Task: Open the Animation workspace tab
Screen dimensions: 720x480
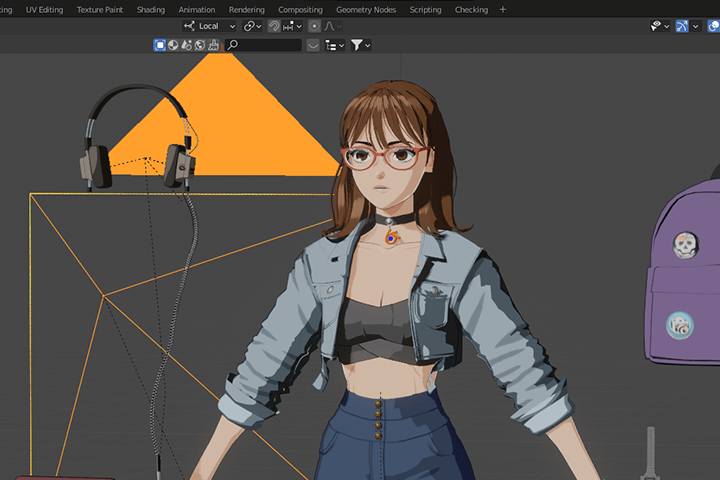Action: 197,10
